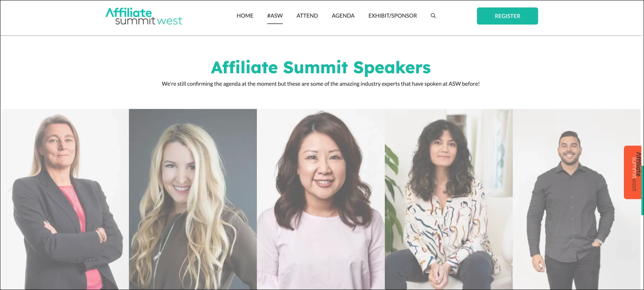This screenshot has width=644, height=290.
Task: Click the Affiliate Summit Speakers heading
Action: click(x=321, y=68)
